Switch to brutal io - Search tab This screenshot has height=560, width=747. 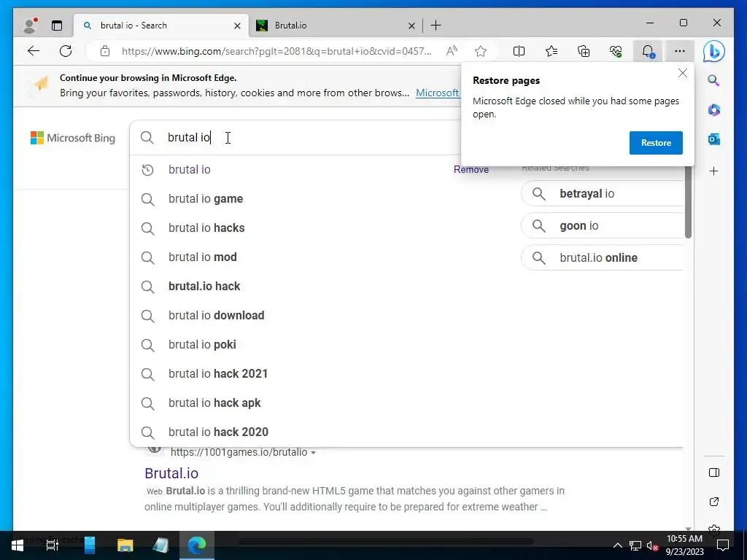(160, 26)
